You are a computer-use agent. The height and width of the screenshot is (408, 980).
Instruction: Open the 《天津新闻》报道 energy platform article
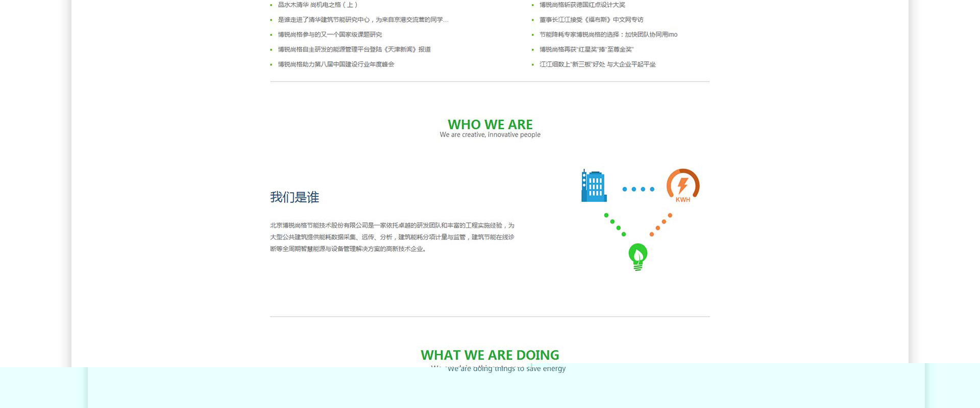pos(354,49)
